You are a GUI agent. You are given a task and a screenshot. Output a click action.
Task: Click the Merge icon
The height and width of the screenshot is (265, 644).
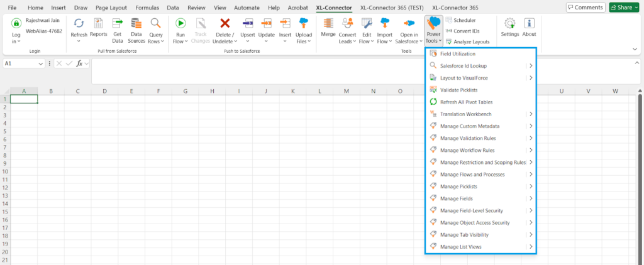pyautogui.click(x=328, y=23)
